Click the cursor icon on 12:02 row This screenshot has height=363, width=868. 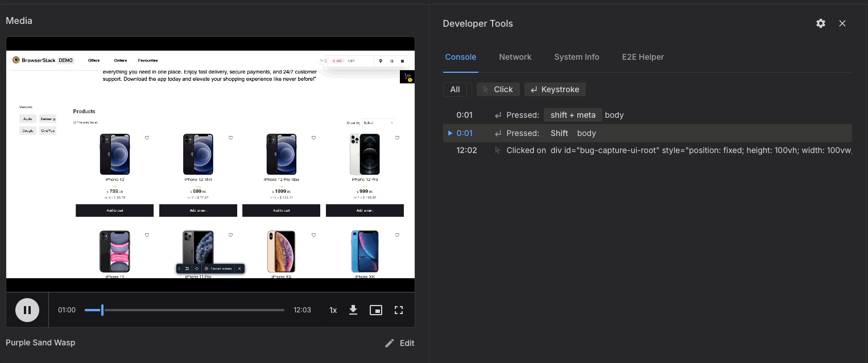coord(498,151)
